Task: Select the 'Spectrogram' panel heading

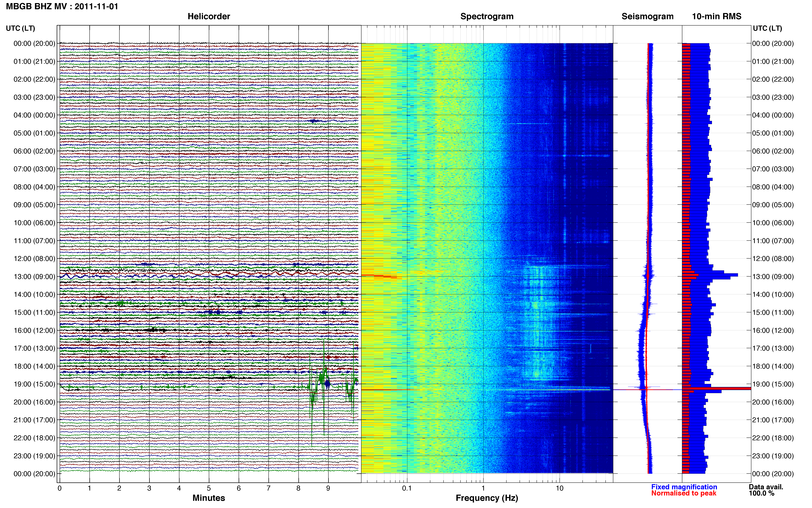Action: click(x=487, y=16)
